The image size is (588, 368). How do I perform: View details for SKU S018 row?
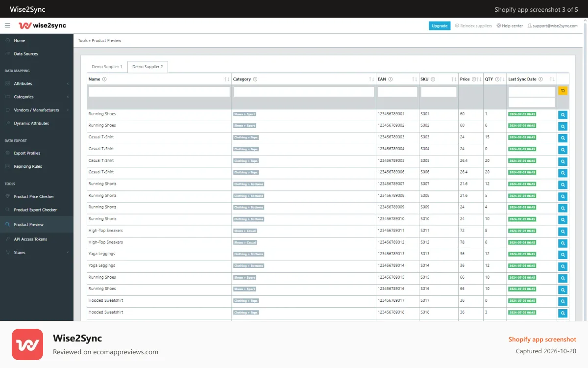coord(563,313)
